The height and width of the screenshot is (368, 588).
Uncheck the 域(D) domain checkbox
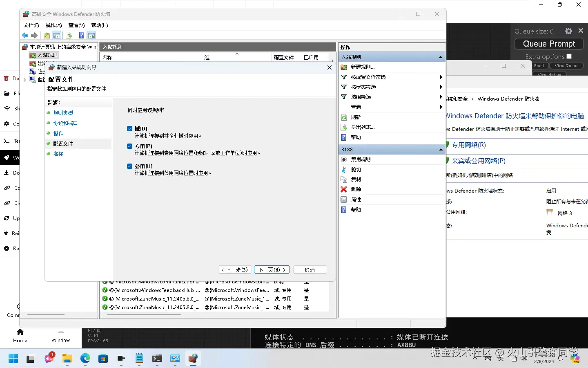(129, 129)
